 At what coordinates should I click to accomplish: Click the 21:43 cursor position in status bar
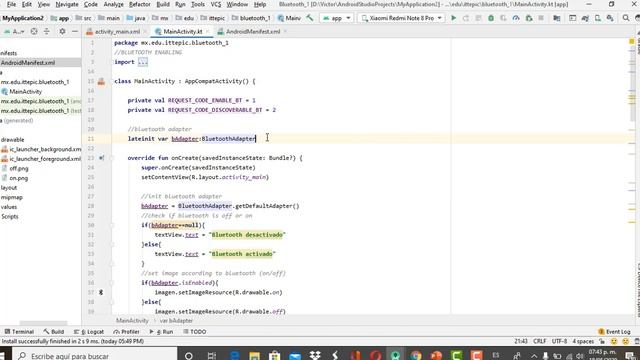[521, 341]
